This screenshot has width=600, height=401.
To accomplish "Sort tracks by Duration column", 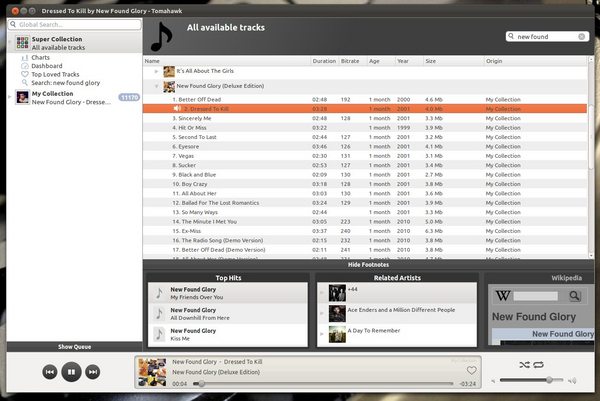I will click(324, 61).
